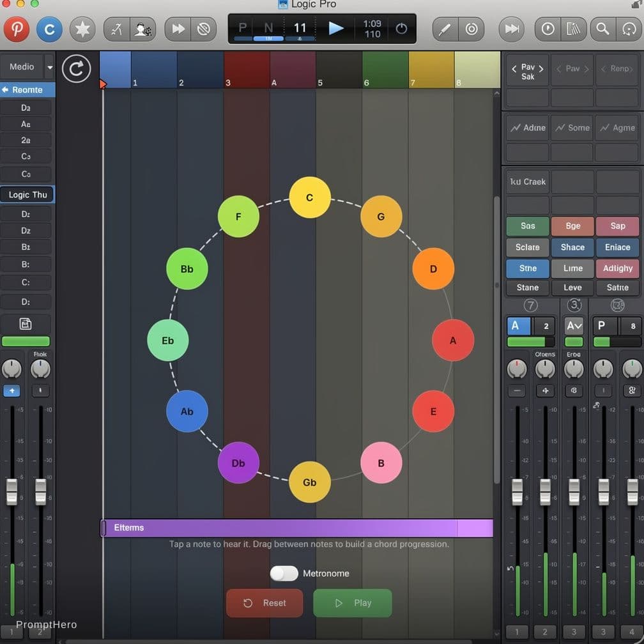Click the large circular redo icon
Screen dimensions: 644x644
pyautogui.click(x=77, y=68)
